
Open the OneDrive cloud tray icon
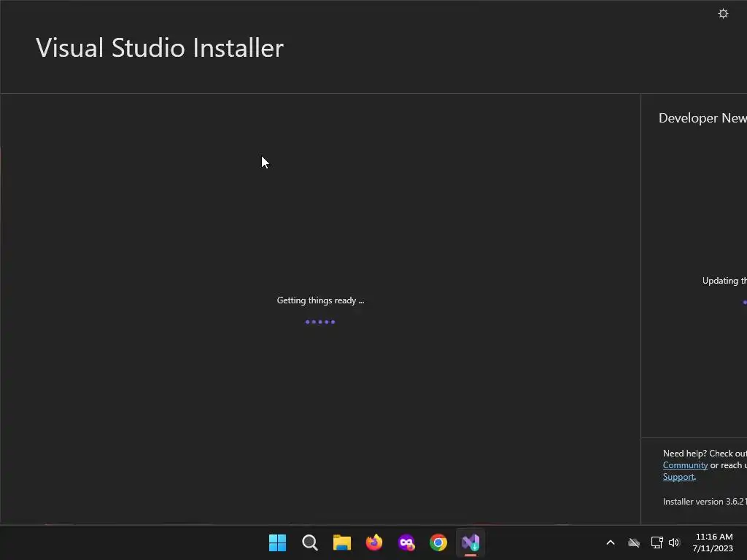(x=634, y=542)
